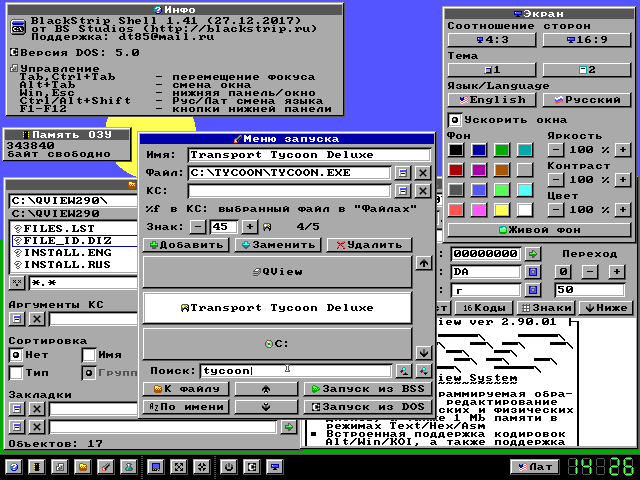The image size is (640, 480).
Task: Click the expand-arrows icon in bottom panel
Action: [179, 467]
